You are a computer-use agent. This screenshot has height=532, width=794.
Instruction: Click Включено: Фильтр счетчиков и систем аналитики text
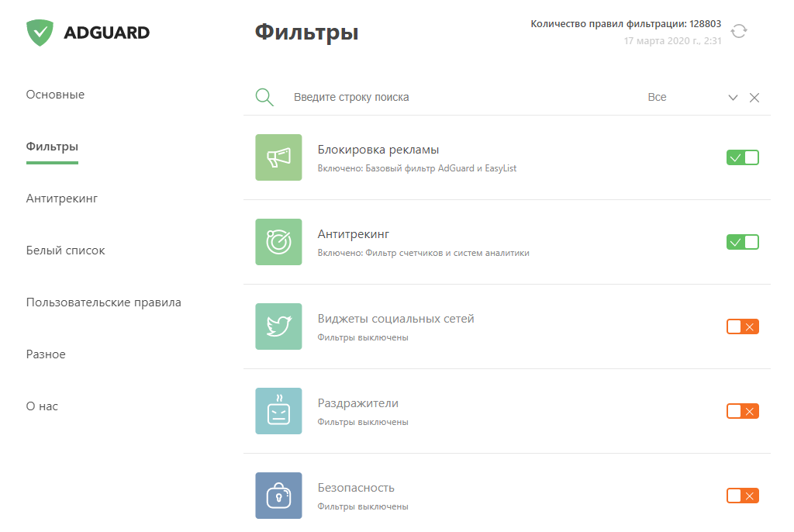pos(423,253)
